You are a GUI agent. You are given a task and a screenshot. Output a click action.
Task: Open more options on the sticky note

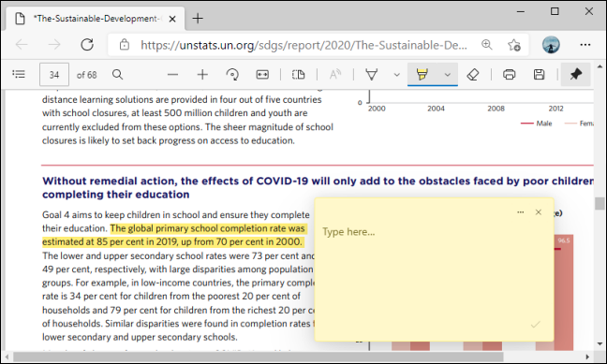click(x=520, y=212)
